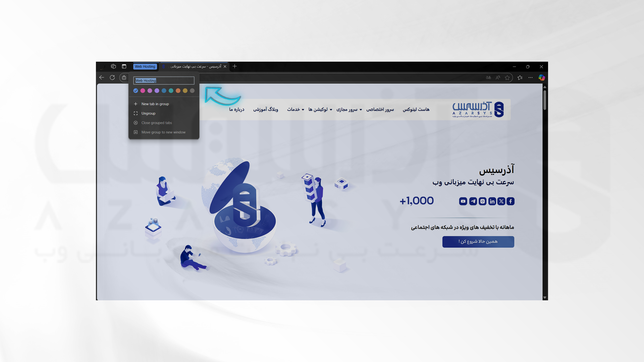
Task: Click Close grouped tabs option
Action: click(156, 122)
